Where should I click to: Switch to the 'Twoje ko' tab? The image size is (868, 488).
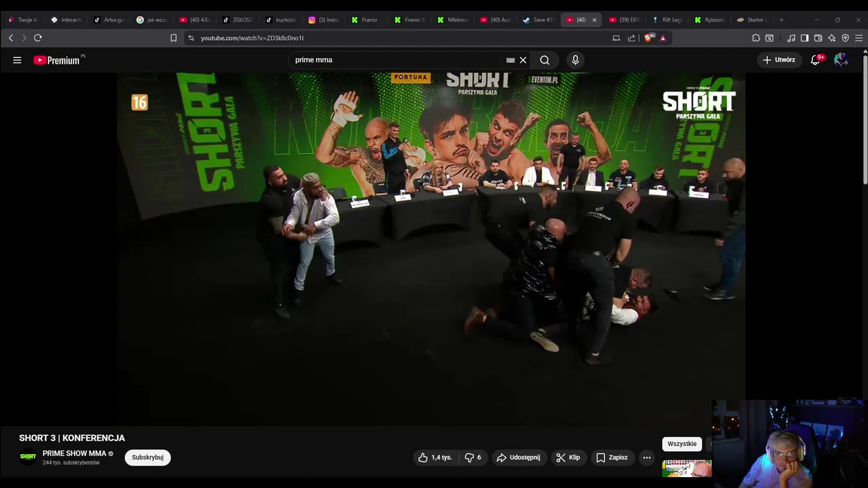[x=24, y=20]
